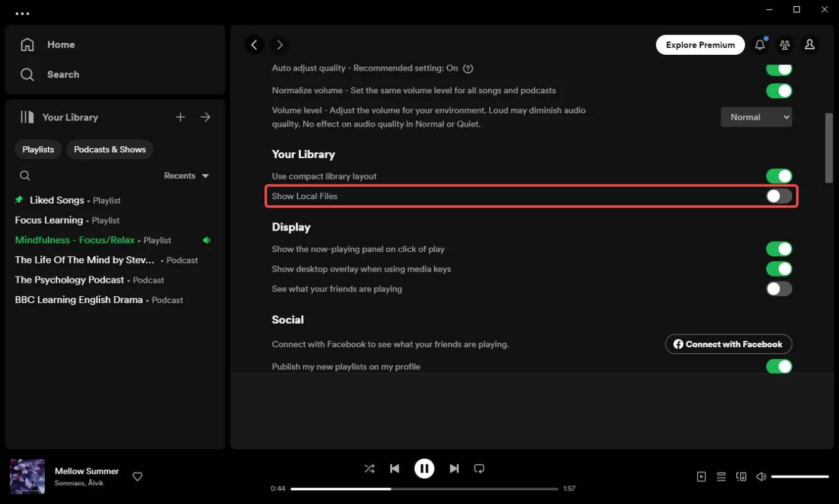Image resolution: width=839 pixels, height=504 pixels.
Task: Open notifications bell icon
Action: click(x=760, y=45)
